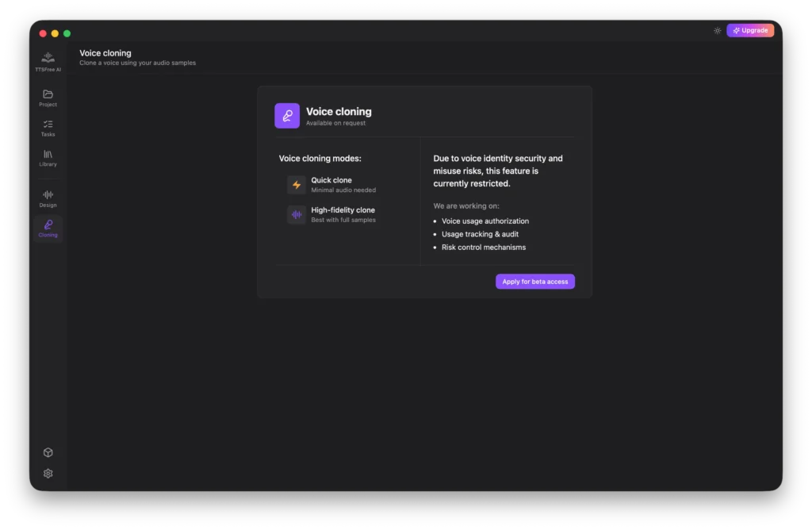Screen dimensions: 812x530
Task: Maximize the window with green button
Action: point(67,33)
